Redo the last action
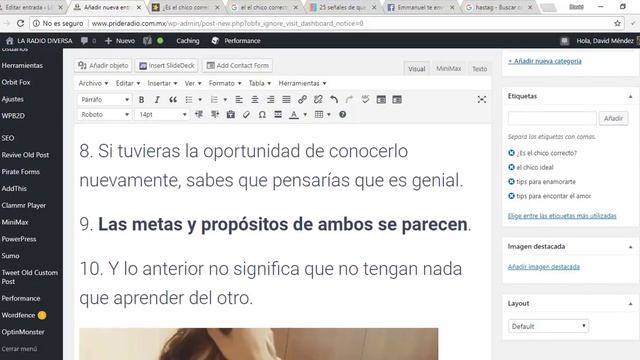The width and height of the screenshot is (640, 360). (x=349, y=100)
